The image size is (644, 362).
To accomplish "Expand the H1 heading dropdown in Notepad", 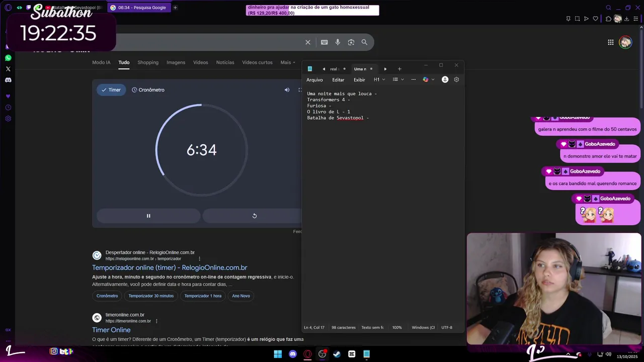I will (379, 79).
